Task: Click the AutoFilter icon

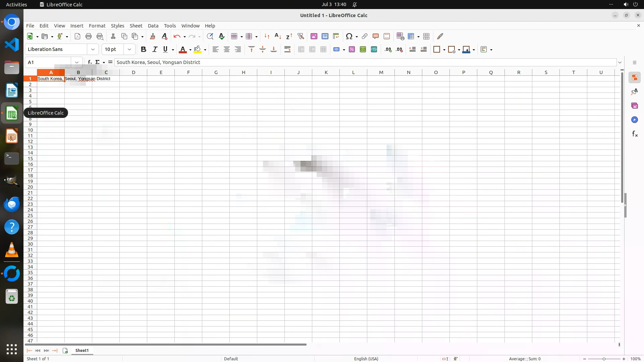Action: 301,36
